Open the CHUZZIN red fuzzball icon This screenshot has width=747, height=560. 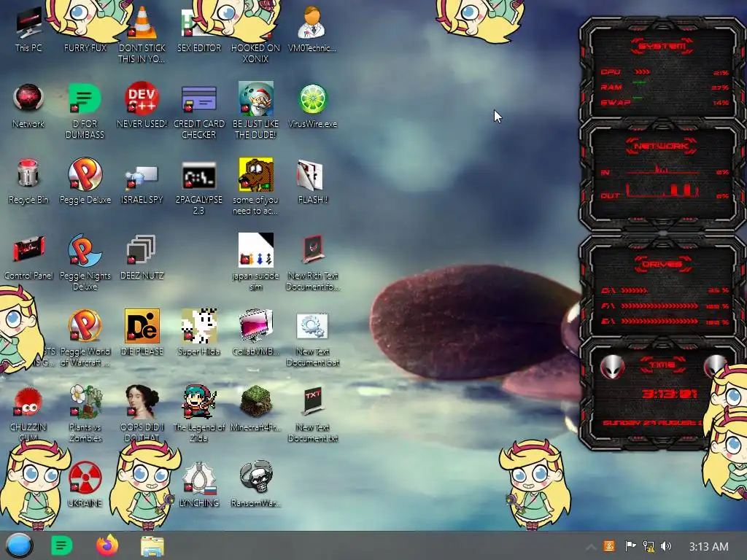coord(28,413)
